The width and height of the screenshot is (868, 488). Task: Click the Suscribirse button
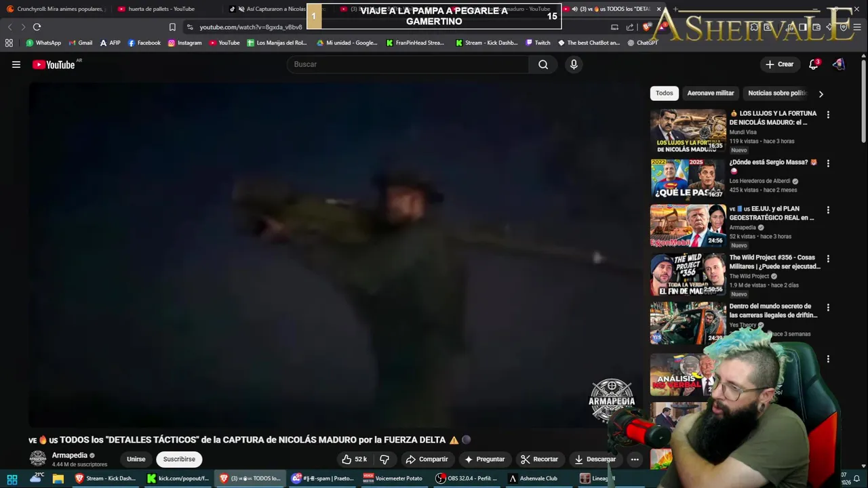click(179, 460)
